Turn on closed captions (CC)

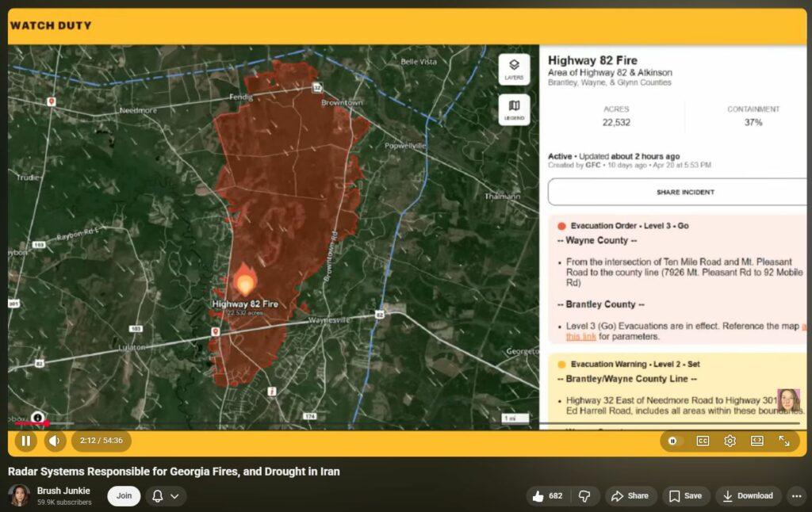pyautogui.click(x=703, y=441)
